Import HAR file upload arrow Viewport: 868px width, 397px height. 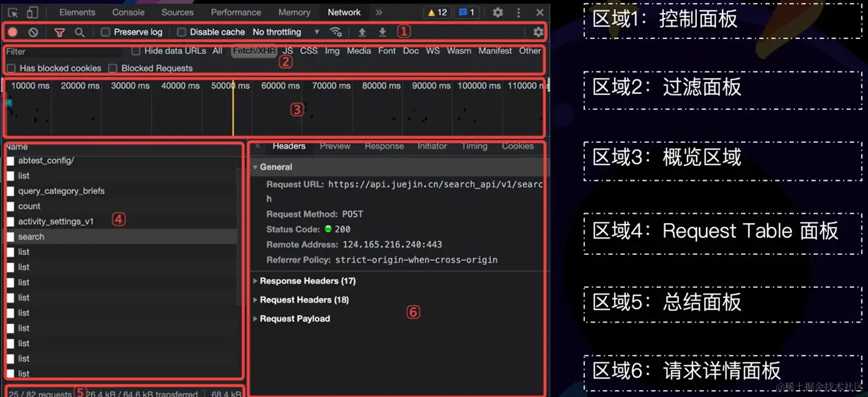pos(362,32)
